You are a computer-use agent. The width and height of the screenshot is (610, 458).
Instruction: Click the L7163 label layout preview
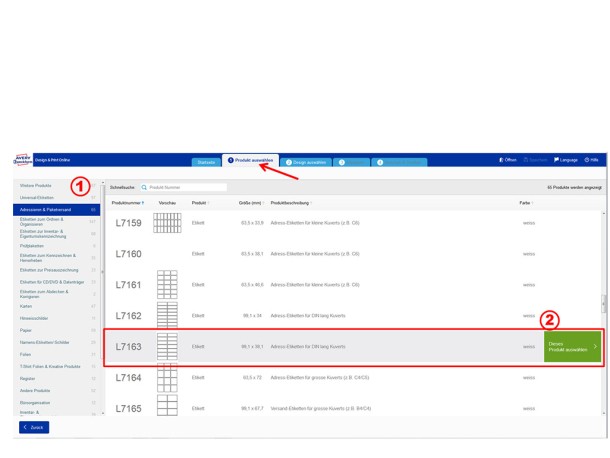click(x=167, y=346)
